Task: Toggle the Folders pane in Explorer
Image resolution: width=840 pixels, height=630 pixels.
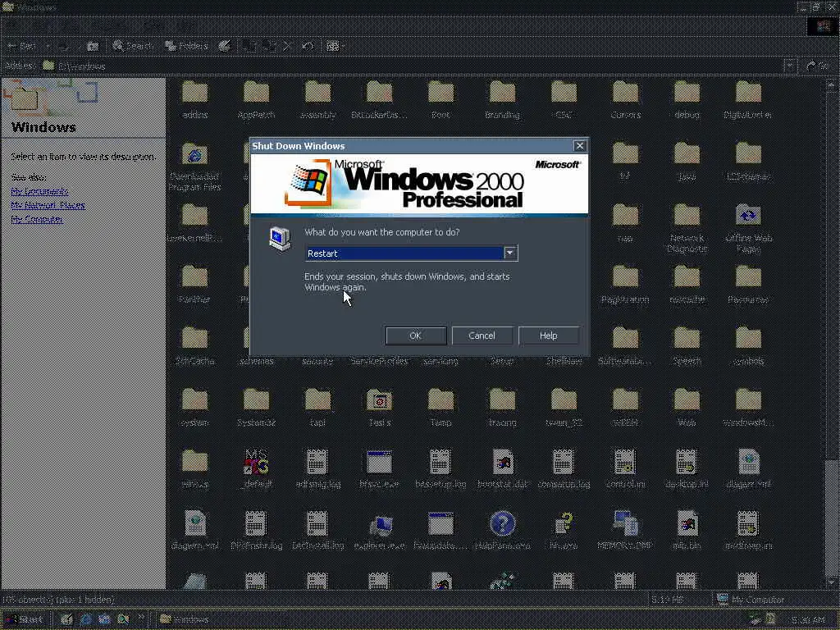Action: click(x=186, y=46)
